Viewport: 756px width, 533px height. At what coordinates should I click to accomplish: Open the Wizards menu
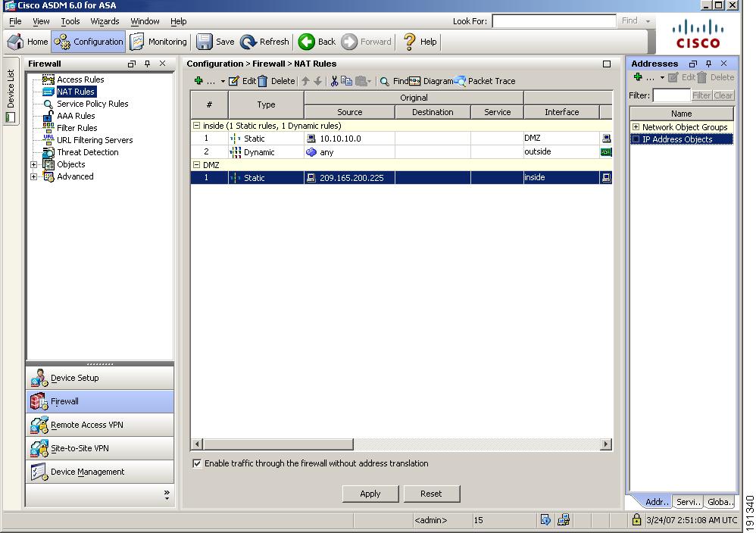point(105,21)
